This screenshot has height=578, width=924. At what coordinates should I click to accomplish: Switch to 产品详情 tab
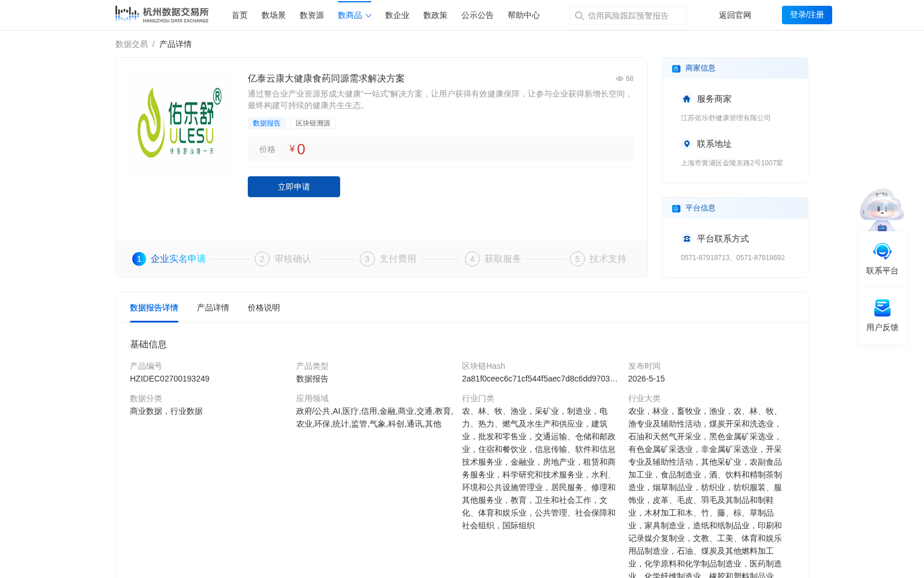(213, 307)
